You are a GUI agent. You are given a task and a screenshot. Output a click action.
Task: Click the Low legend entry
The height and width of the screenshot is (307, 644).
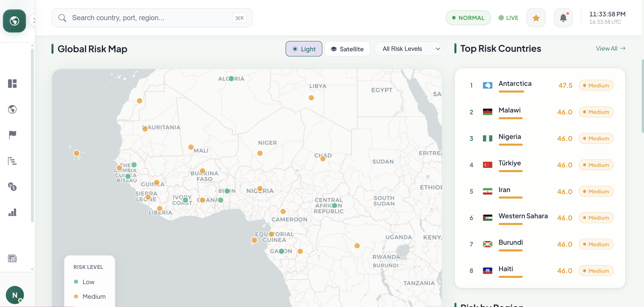click(84, 282)
